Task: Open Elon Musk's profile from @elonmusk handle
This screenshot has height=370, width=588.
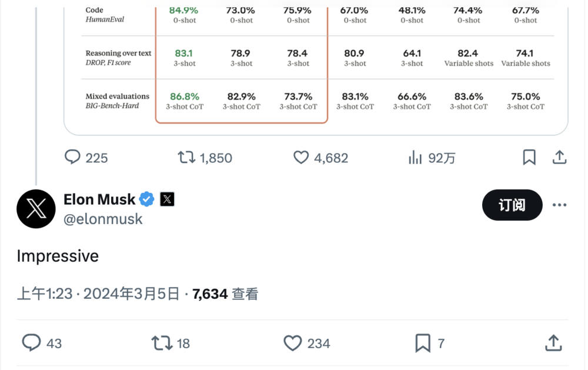Action: point(103,219)
